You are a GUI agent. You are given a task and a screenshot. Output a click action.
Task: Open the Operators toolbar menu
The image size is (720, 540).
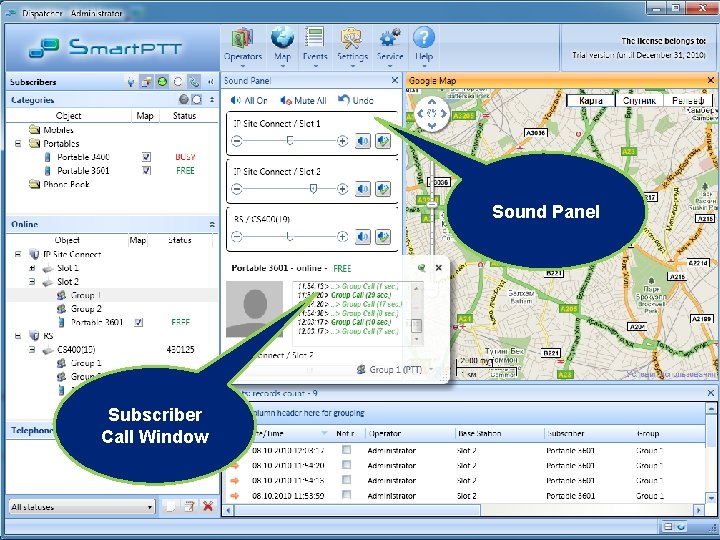click(x=243, y=45)
